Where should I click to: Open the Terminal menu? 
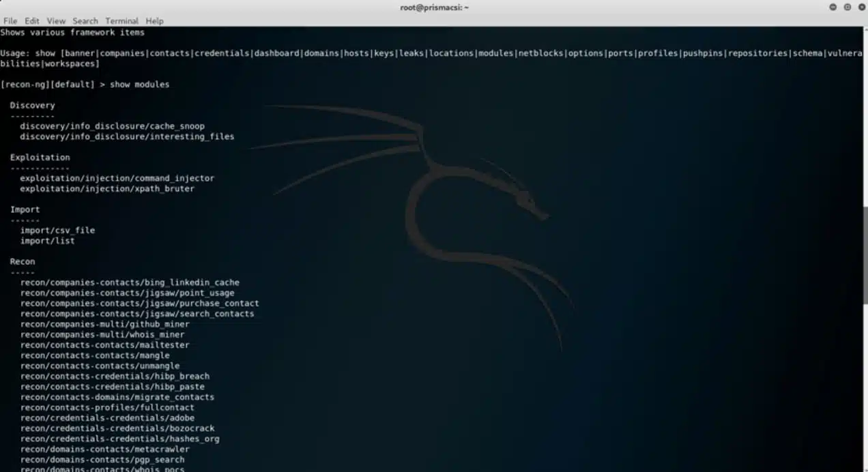point(121,21)
